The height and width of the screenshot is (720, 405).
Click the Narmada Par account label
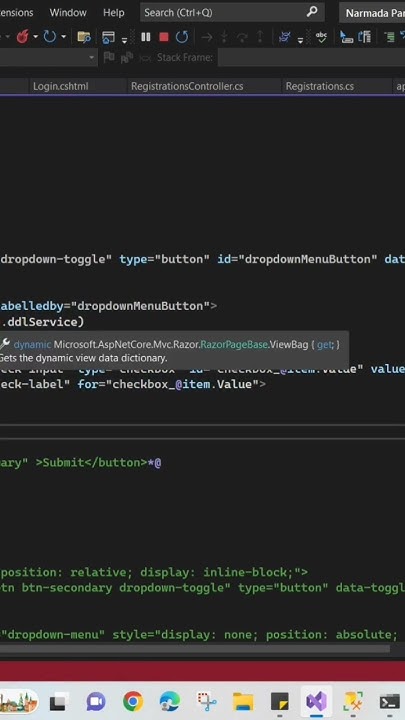coord(374,13)
